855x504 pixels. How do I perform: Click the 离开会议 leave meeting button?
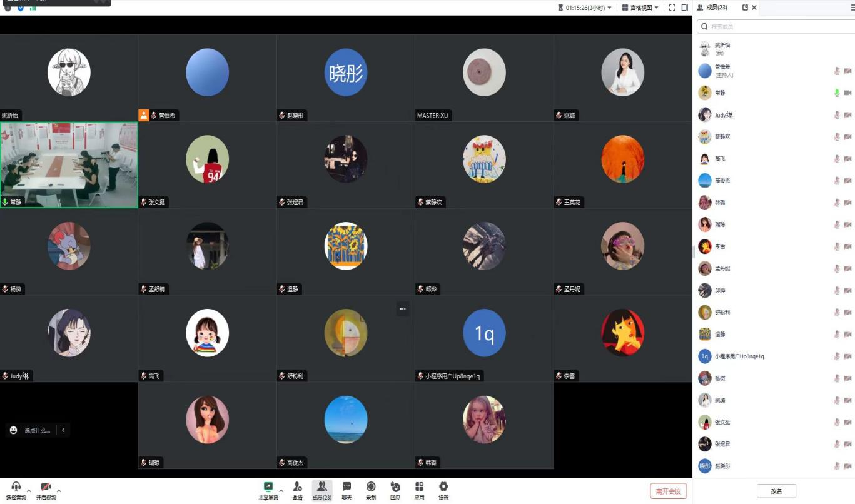pyautogui.click(x=669, y=491)
